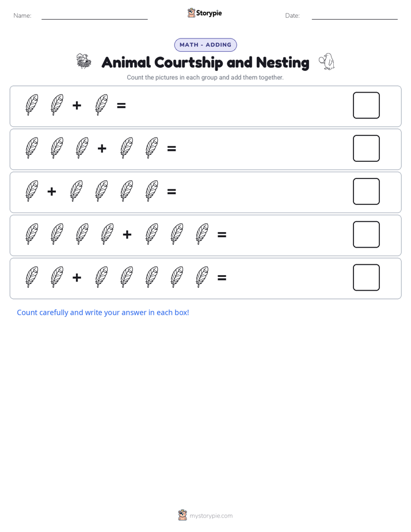
Task: Click the answer box in first row
Action: pos(366,105)
